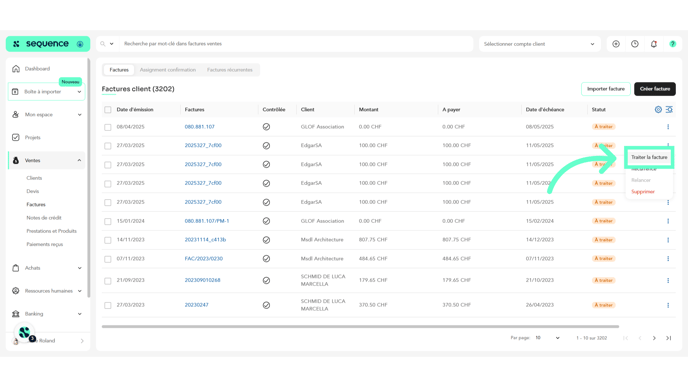Open invoice link 20231114_c413b

click(205, 240)
